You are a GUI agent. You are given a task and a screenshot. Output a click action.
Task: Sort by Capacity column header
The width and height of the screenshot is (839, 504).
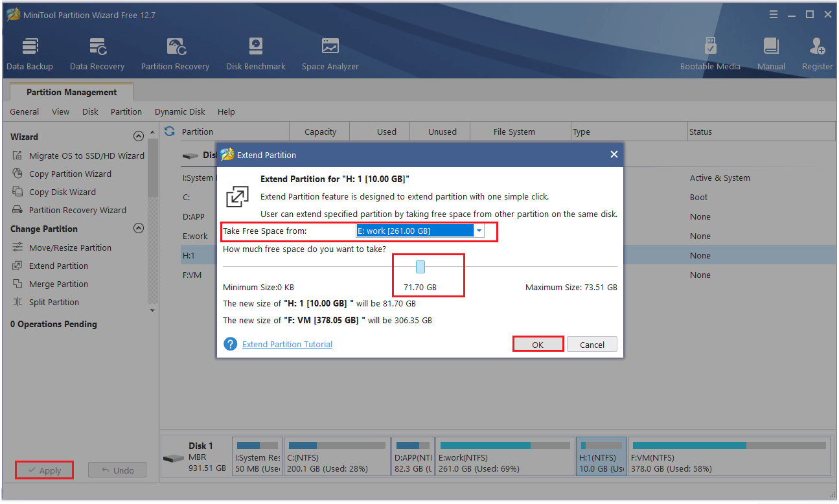[x=320, y=132]
